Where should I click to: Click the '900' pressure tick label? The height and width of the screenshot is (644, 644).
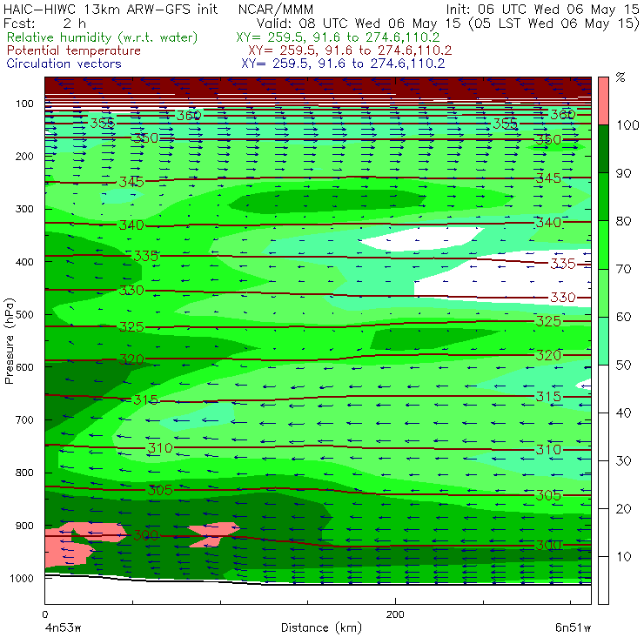tap(24, 526)
